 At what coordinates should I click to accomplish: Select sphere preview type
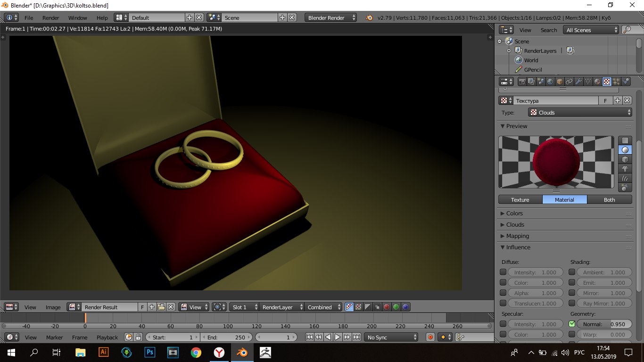(x=625, y=150)
